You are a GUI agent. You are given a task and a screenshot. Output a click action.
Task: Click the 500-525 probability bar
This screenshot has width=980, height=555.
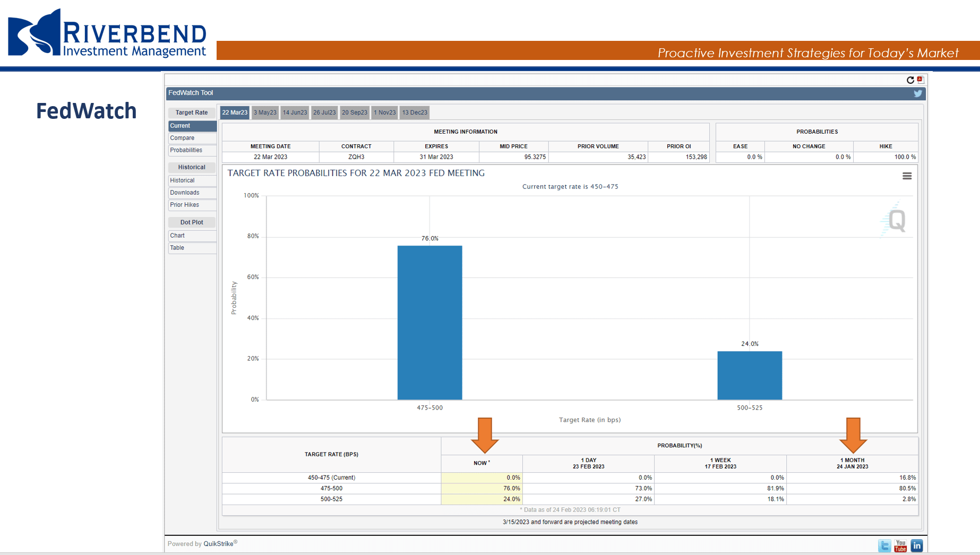tap(750, 375)
